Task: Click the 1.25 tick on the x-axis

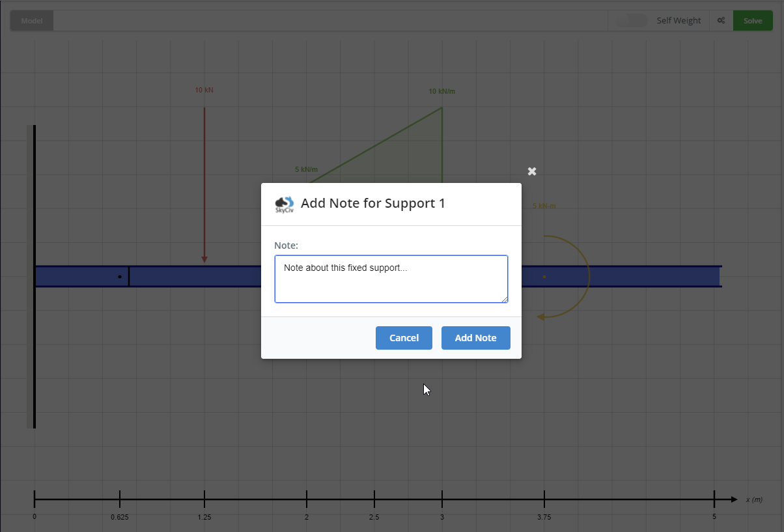Action: (x=204, y=499)
